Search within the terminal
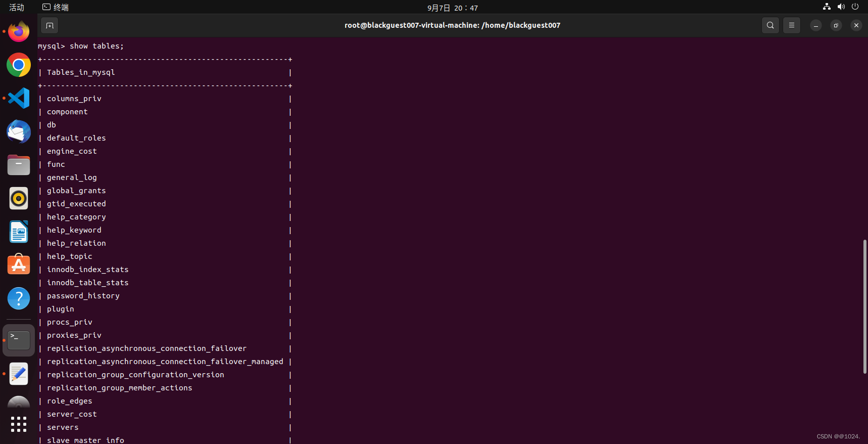 (770, 25)
